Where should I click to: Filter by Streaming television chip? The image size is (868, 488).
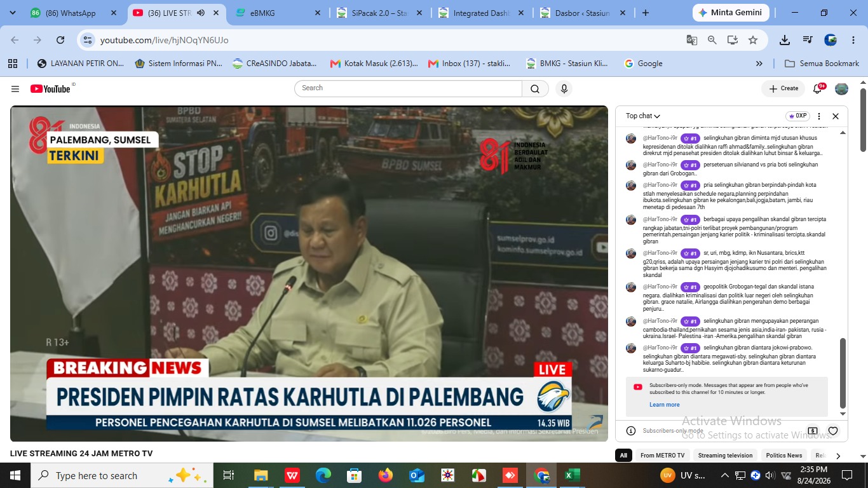[725, 456]
